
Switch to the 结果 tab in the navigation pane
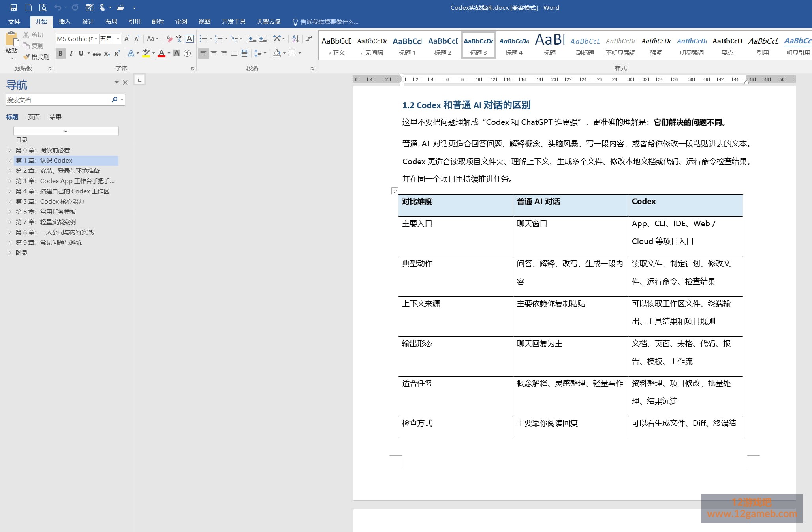56,117
